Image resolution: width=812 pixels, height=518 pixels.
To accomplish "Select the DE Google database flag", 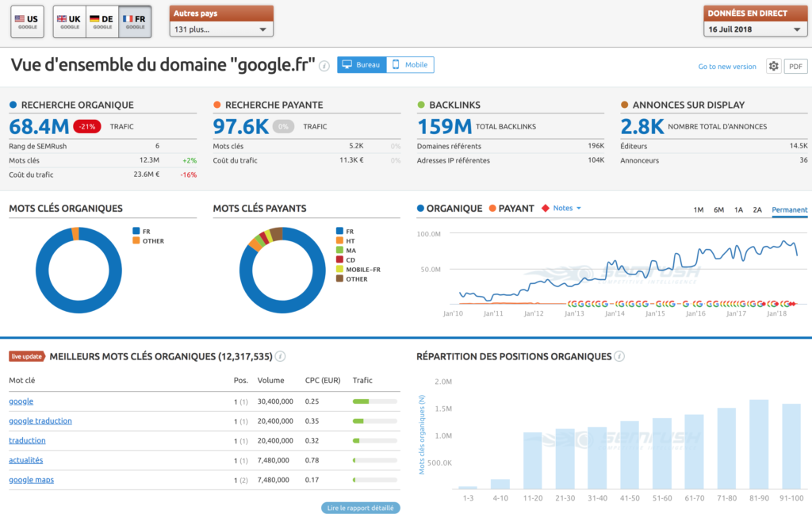I will tap(101, 21).
